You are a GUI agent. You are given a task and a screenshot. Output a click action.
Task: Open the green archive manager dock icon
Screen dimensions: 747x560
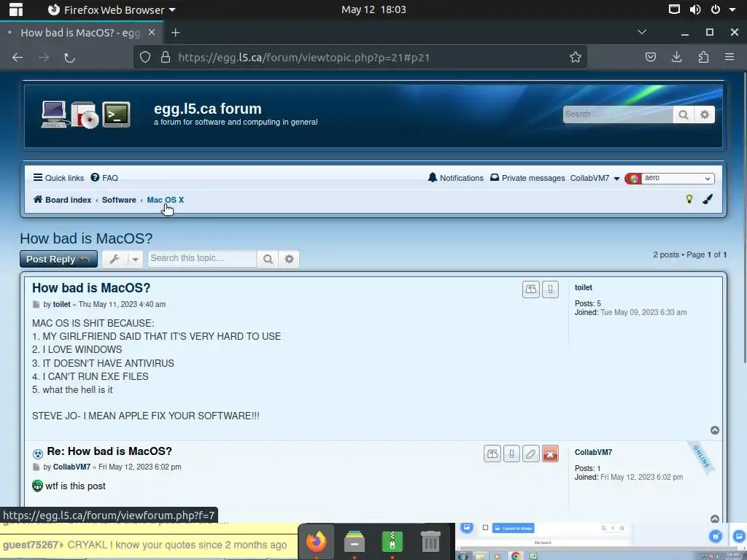[x=392, y=542]
